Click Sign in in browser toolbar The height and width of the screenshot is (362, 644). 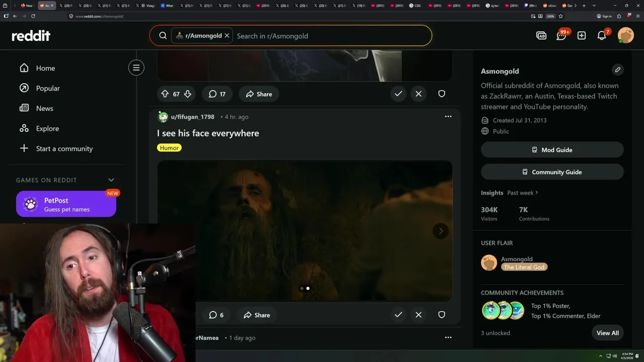604,16
